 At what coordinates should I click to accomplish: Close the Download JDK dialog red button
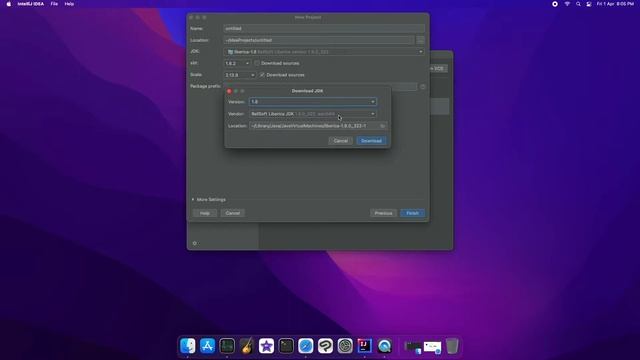pyautogui.click(x=229, y=91)
